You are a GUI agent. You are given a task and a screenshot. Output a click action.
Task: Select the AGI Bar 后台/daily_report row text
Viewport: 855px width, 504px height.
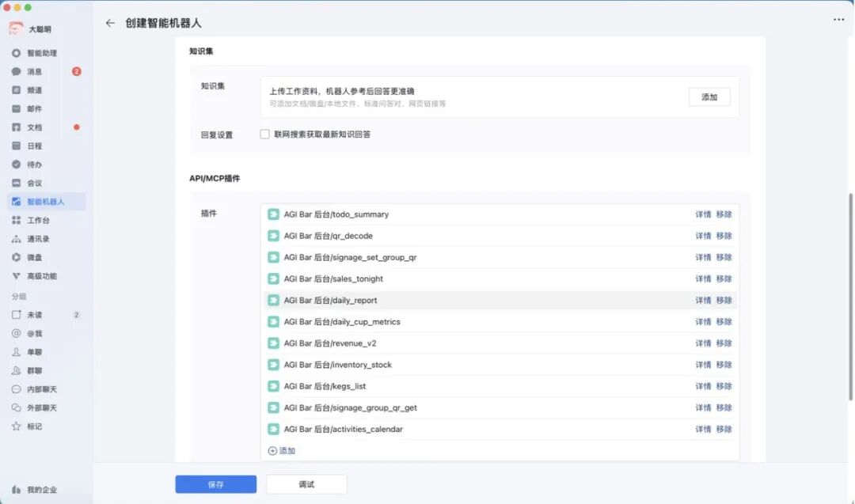pyautogui.click(x=330, y=300)
